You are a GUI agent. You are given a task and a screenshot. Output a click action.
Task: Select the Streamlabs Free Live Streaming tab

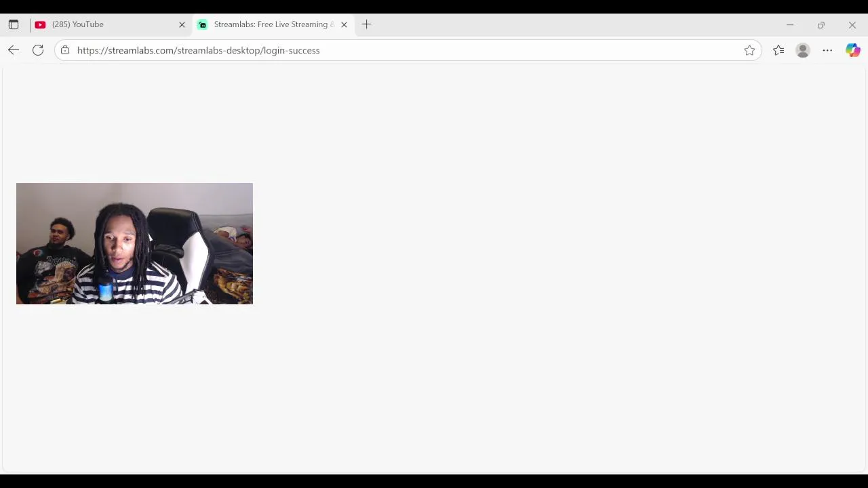pyautogui.click(x=273, y=24)
